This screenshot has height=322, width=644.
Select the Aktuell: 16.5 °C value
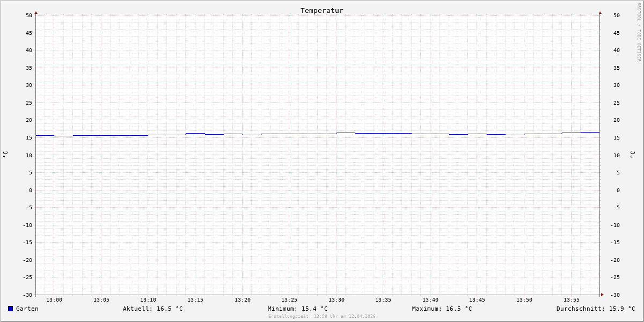[153, 309]
